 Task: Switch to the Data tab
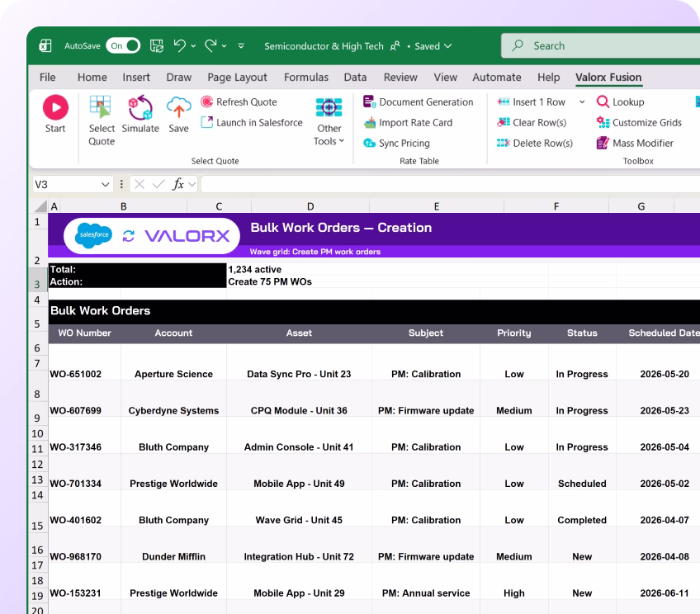tap(355, 78)
